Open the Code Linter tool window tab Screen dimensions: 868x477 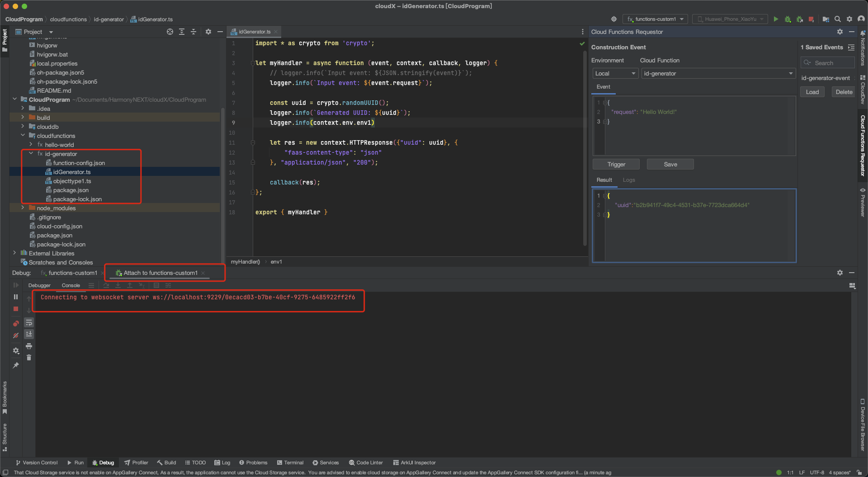point(365,463)
